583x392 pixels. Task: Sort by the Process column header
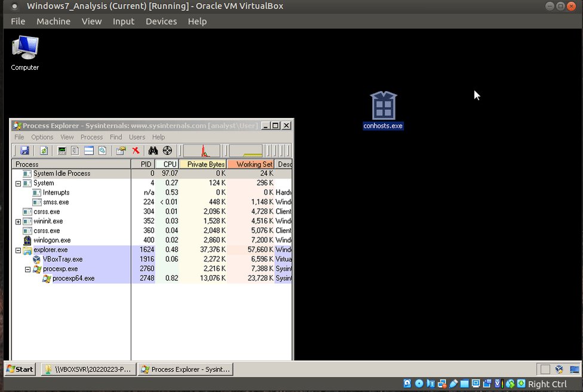(72, 164)
